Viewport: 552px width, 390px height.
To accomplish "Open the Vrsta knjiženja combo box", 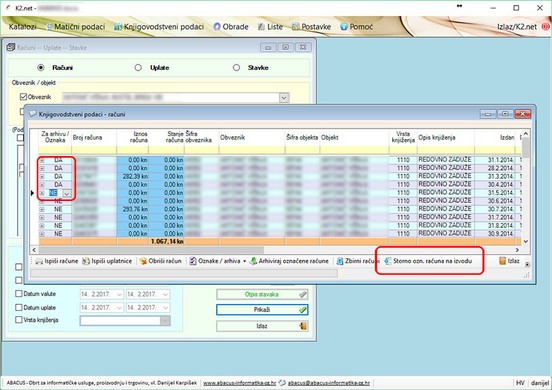I will pos(165,321).
